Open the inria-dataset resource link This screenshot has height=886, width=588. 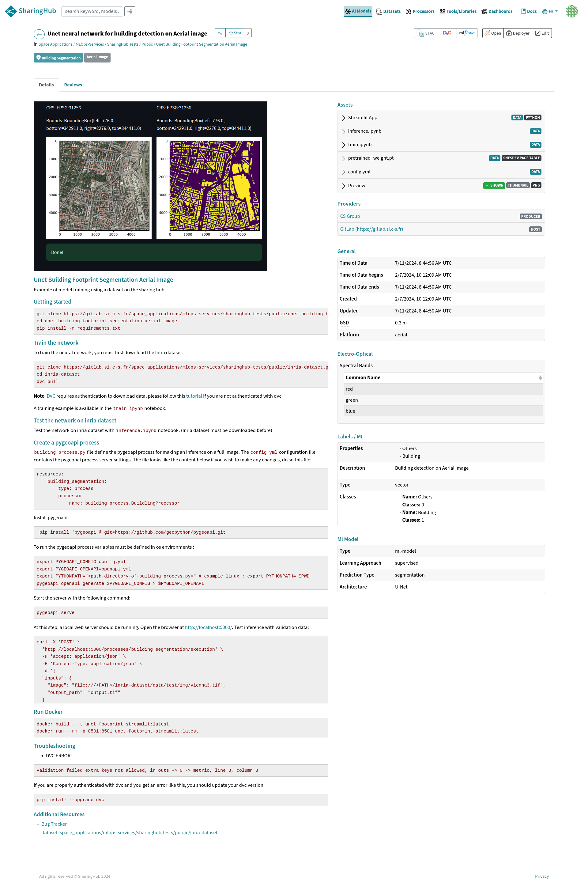coord(129,832)
